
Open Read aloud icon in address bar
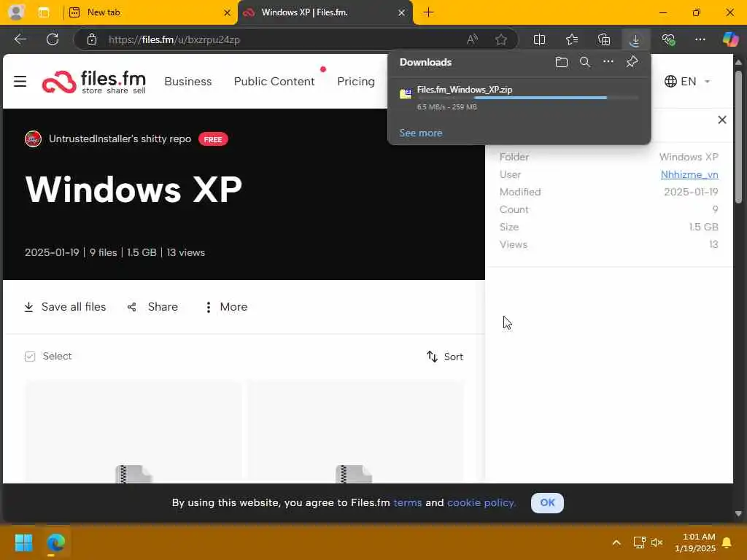(472, 39)
